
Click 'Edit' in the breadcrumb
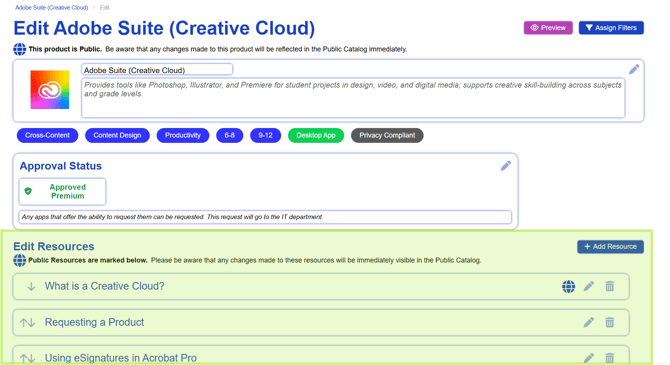[x=105, y=8]
